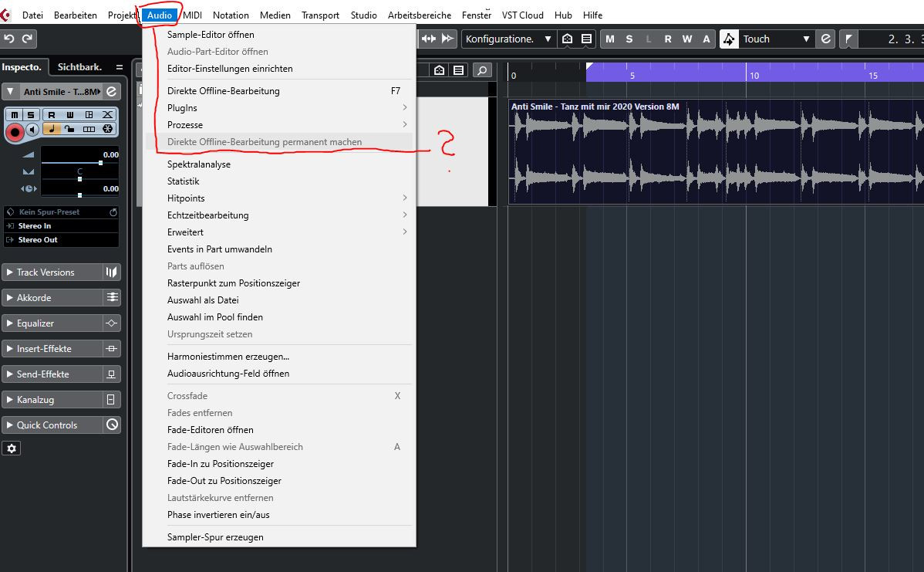
Task: Click Sampler-Spur erzeugen
Action: coord(278,537)
